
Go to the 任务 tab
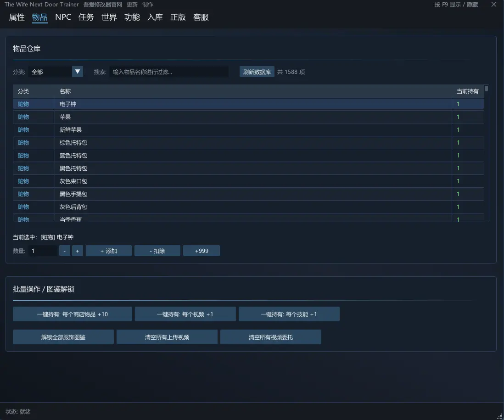86,17
